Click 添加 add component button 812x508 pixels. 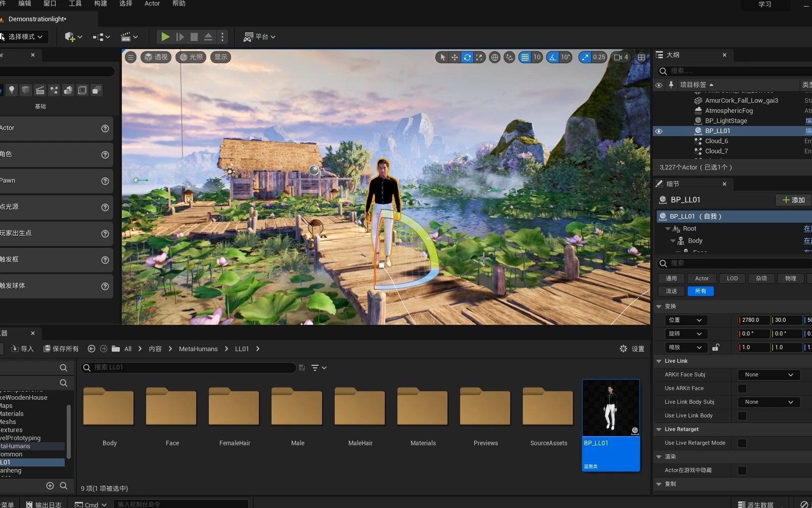(x=793, y=200)
